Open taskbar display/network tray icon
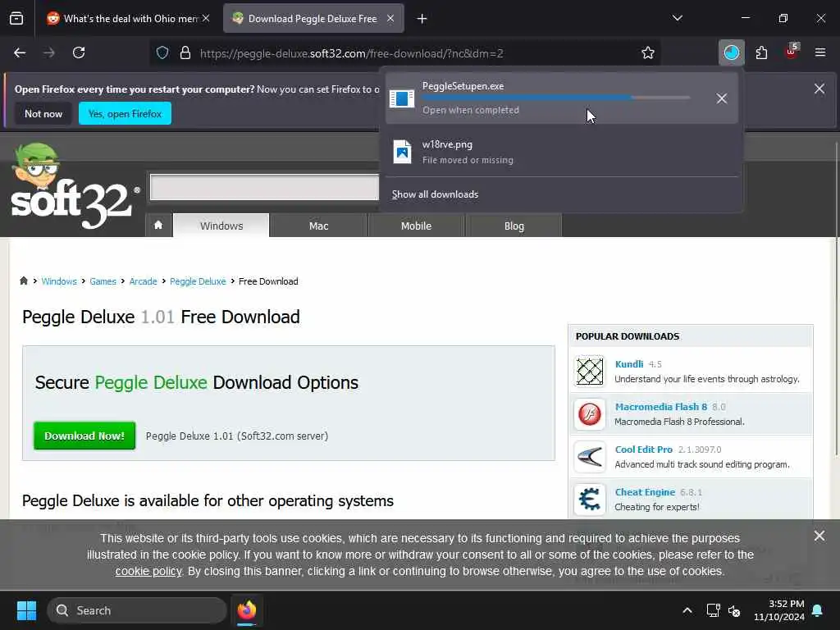 pos(713,610)
